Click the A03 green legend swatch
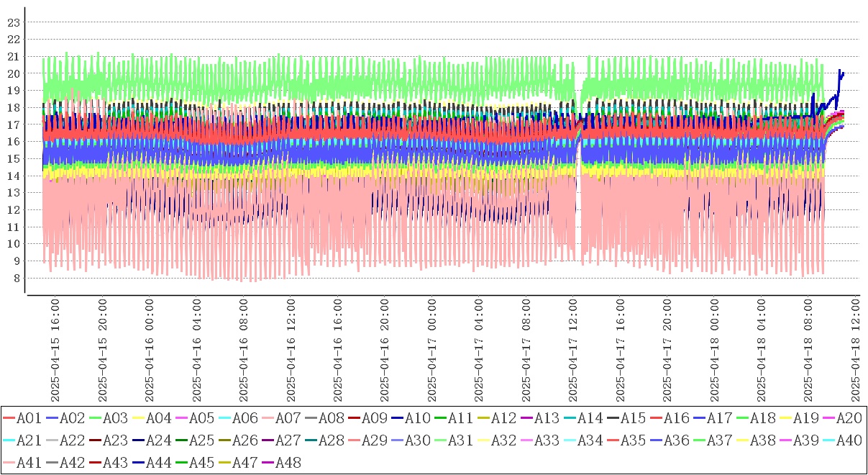This screenshot has width=868, height=475. (95, 417)
